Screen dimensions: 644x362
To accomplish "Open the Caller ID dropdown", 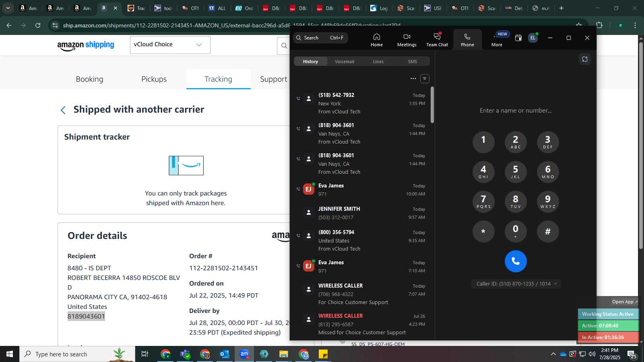I will [516, 284].
